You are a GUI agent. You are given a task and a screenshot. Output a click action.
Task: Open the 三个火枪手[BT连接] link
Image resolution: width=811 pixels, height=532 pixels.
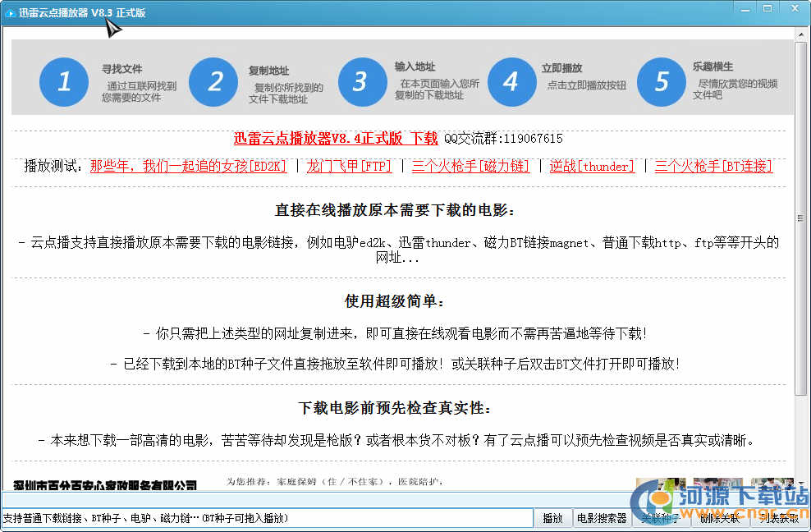714,166
